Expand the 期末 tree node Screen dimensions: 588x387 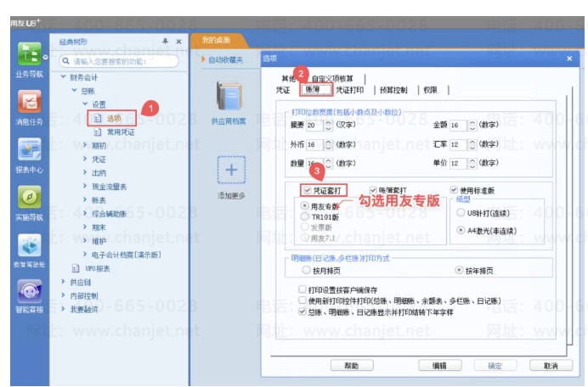coord(85,227)
